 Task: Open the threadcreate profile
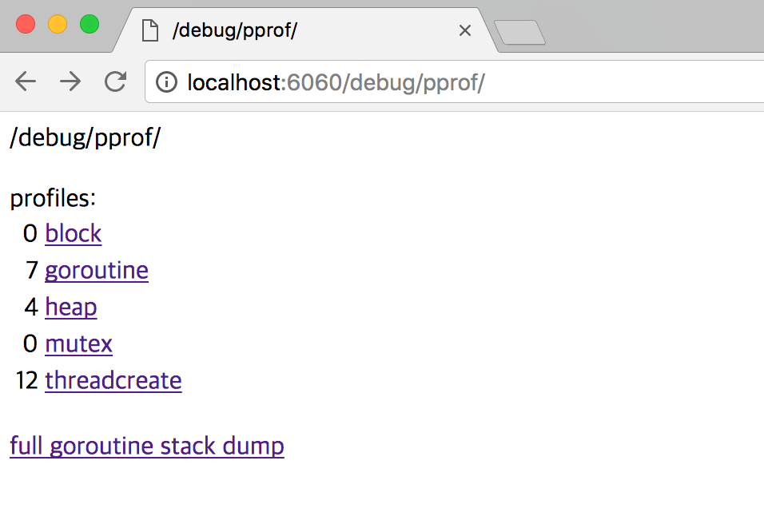tap(113, 380)
